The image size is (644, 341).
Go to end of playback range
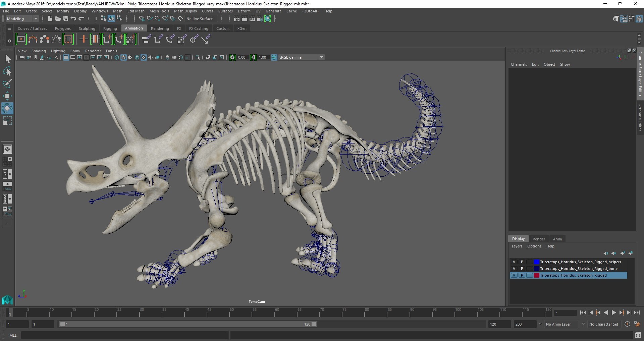(x=637, y=312)
